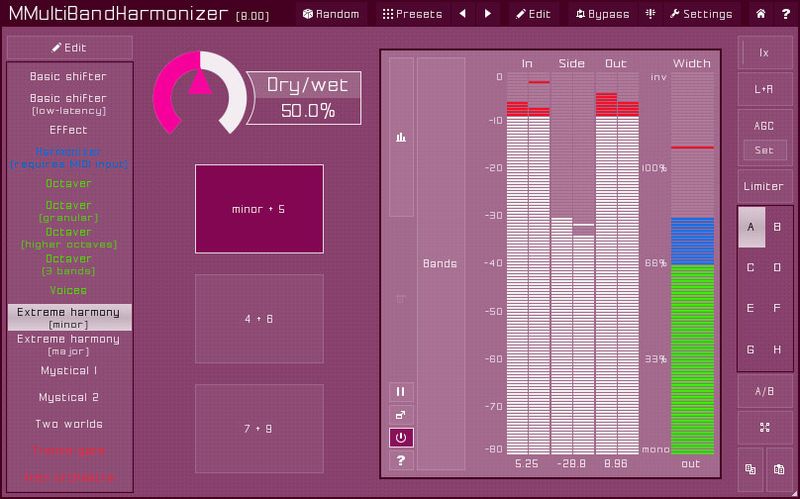Open the Presets browser
This screenshot has height=499, width=800.
(x=412, y=14)
